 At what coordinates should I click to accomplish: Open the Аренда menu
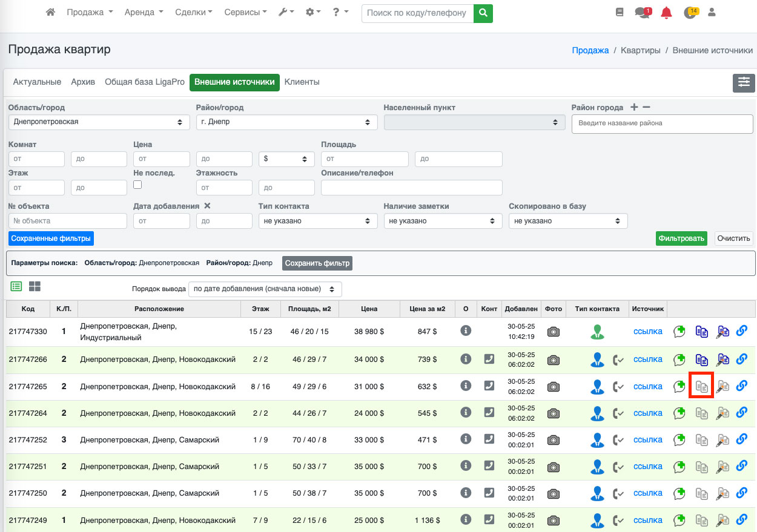pos(144,12)
